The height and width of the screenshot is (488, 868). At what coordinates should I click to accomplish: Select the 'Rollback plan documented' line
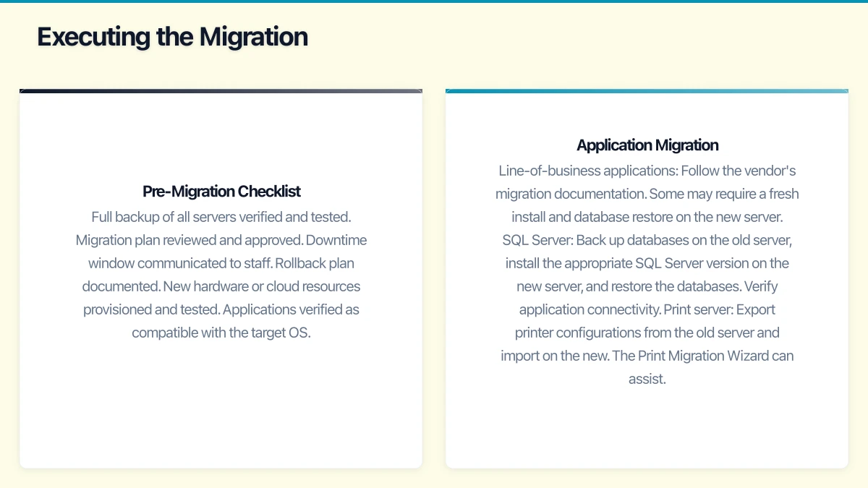(x=315, y=262)
